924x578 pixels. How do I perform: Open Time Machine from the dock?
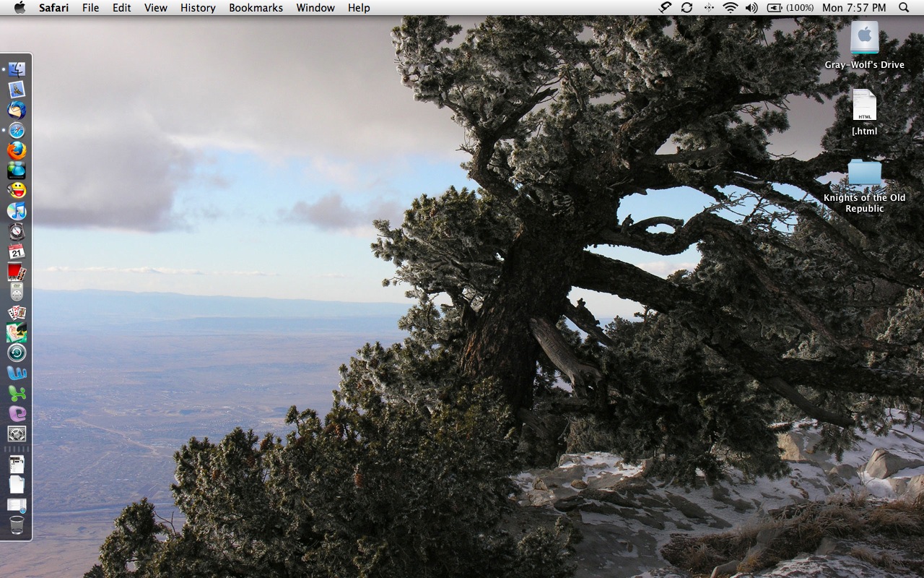17,353
